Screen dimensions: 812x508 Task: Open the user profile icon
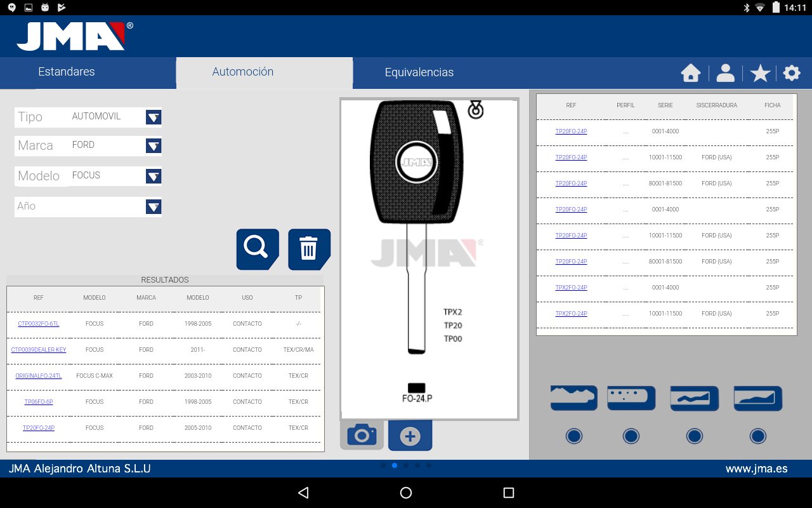[725, 73]
